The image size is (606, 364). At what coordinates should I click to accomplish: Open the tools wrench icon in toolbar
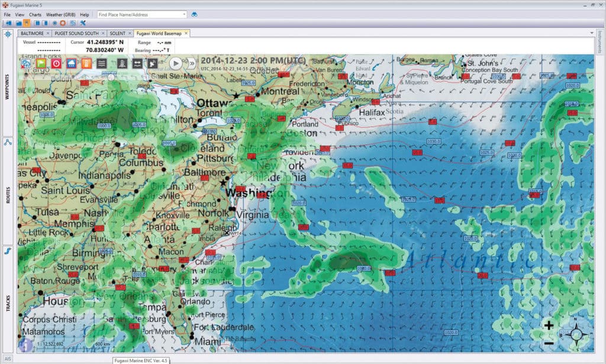(83, 23)
